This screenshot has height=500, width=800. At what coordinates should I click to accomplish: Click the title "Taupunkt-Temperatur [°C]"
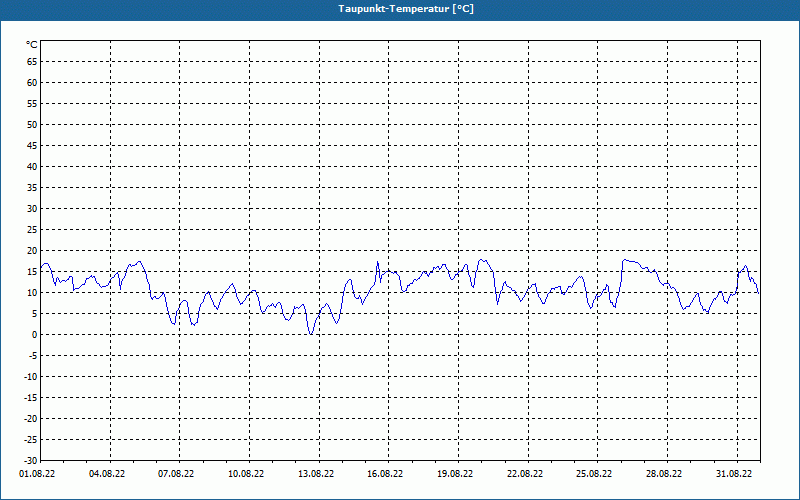pos(406,9)
